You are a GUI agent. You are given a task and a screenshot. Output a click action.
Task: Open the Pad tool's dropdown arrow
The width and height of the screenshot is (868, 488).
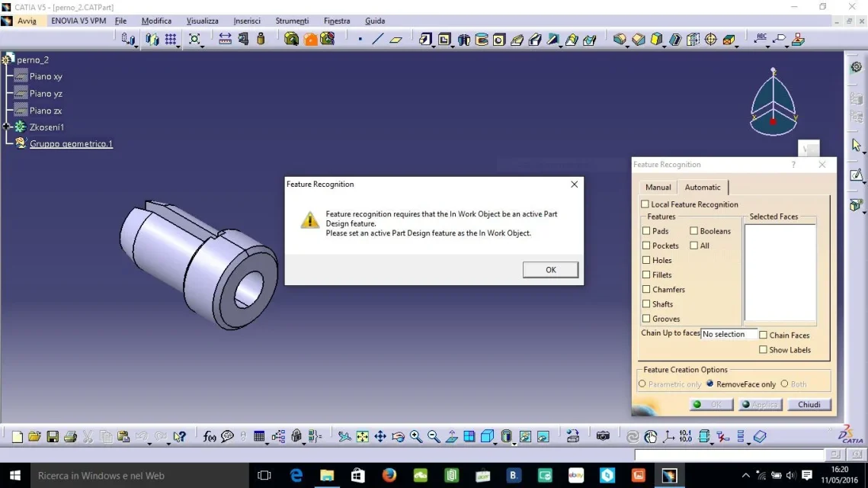point(433,47)
